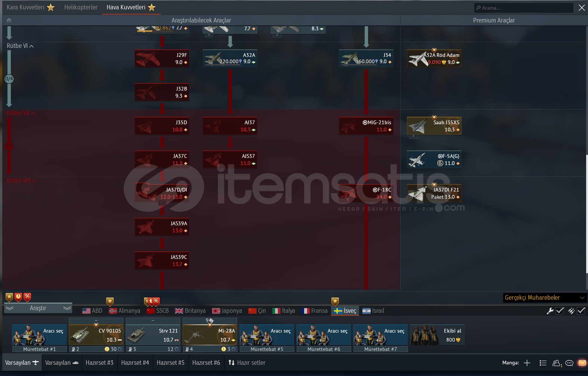Select the Strv 121 crew slot
Viewport: 588px width, 376px height.
point(153,335)
